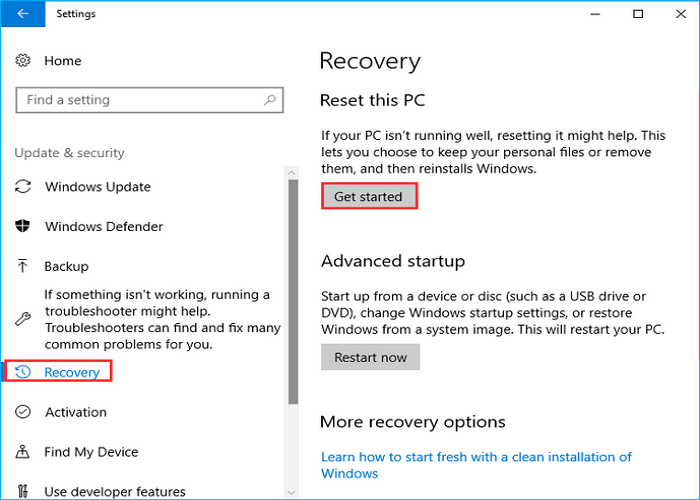
Task: Click the developer features sliders icon
Action: pos(23,491)
